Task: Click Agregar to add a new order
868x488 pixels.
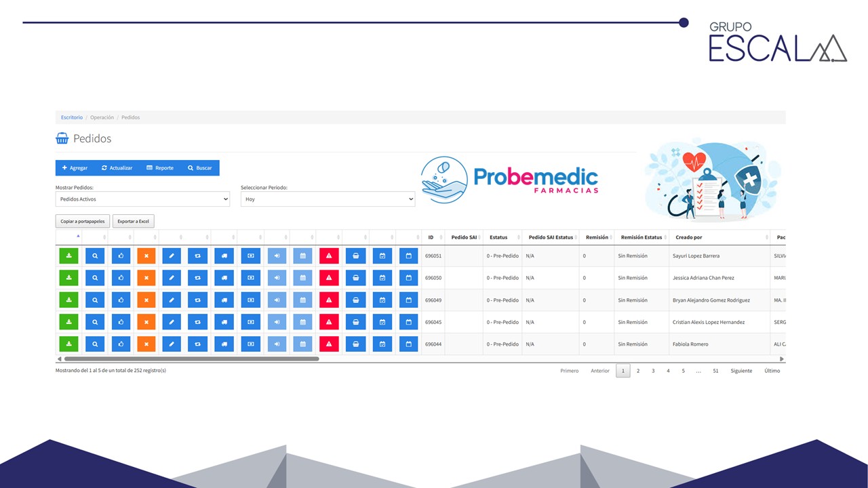Action: click(x=75, y=168)
